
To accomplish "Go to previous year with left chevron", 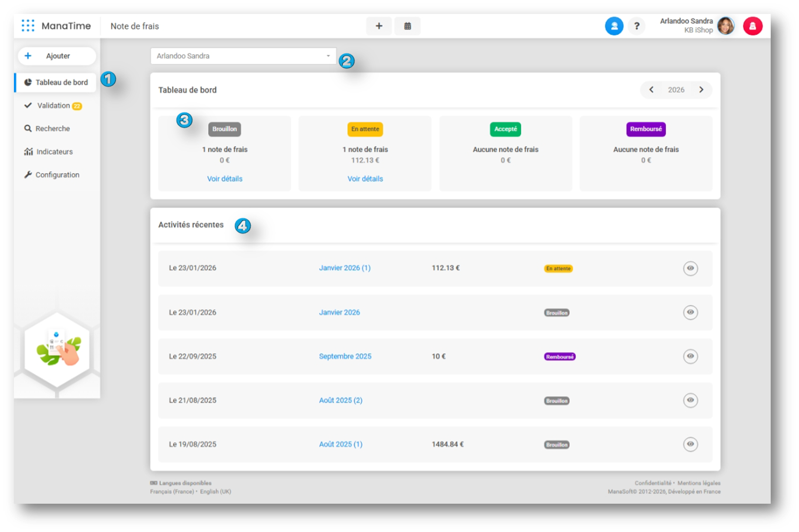I will pyautogui.click(x=651, y=90).
